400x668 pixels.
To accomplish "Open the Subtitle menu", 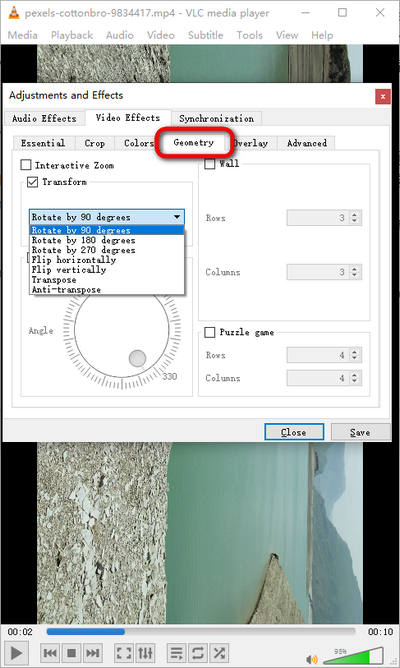I will click(206, 35).
